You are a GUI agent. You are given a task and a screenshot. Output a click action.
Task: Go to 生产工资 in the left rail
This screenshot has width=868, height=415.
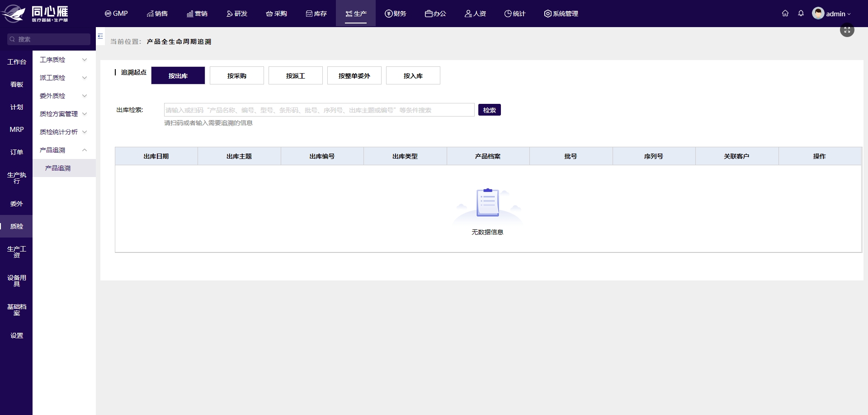pos(16,252)
